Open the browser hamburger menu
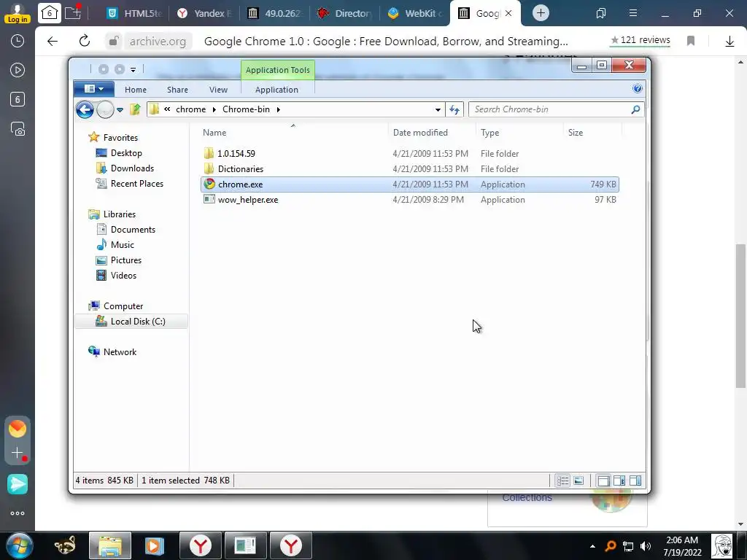This screenshot has width=747, height=560. (x=632, y=13)
